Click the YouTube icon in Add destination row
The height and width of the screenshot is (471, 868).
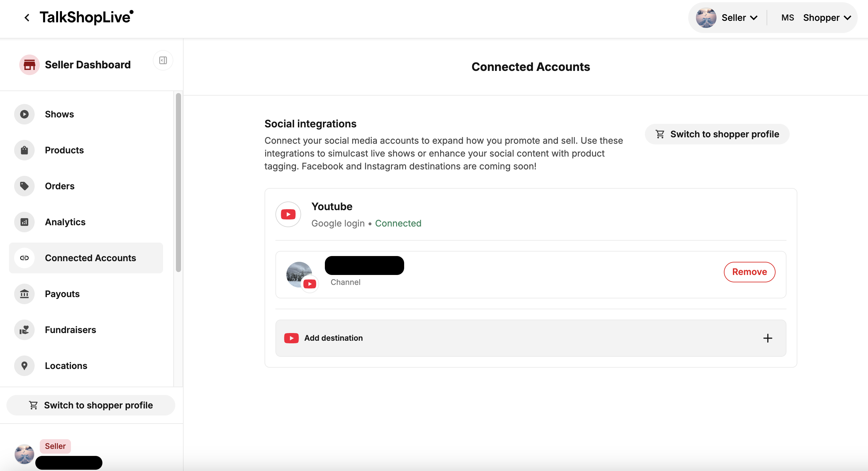(291, 338)
